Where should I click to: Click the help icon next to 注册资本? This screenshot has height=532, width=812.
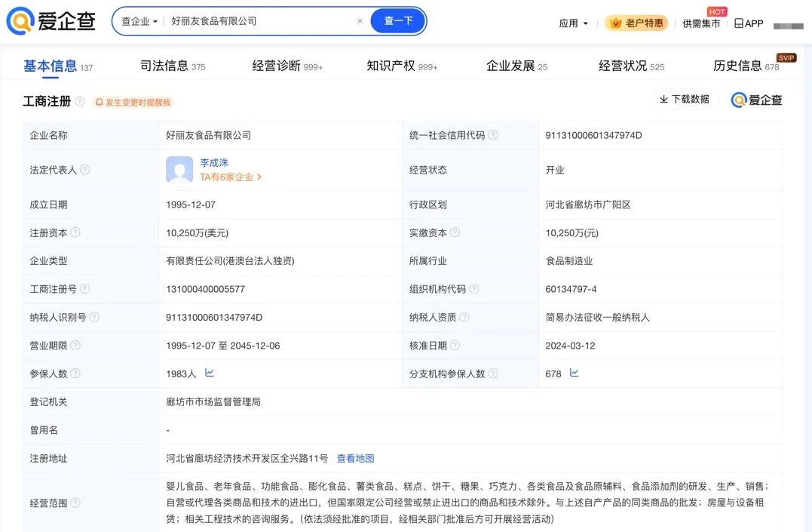(75, 232)
